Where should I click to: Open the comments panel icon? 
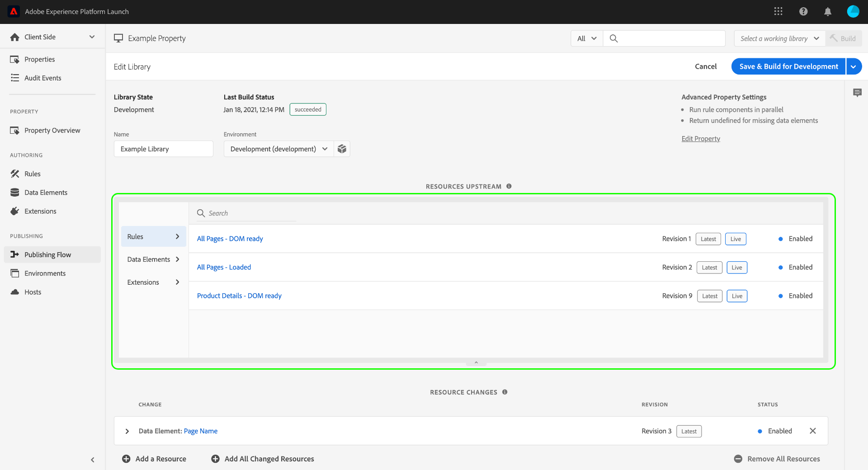(x=857, y=93)
